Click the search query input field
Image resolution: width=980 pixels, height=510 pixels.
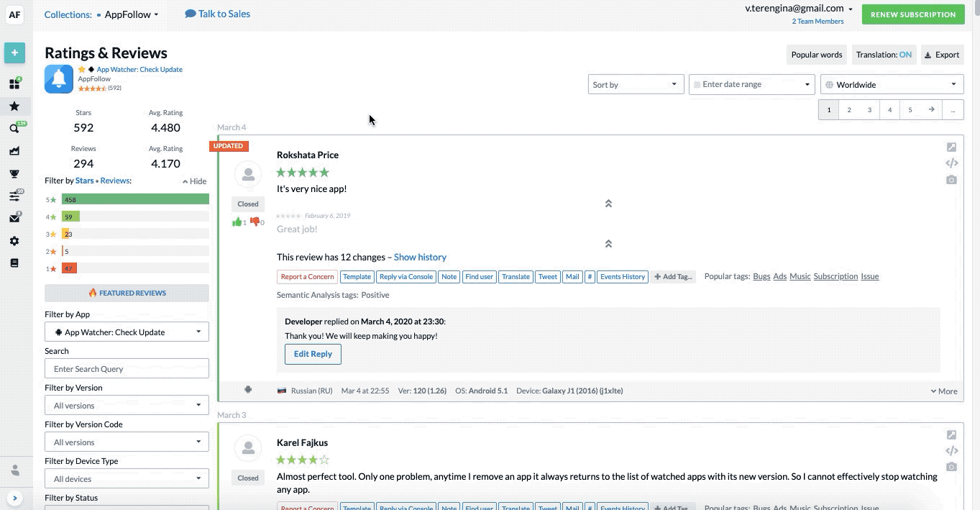[127, 368]
